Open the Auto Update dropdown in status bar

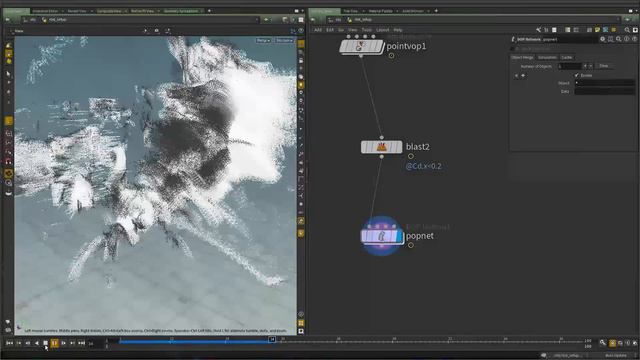tap(616, 356)
